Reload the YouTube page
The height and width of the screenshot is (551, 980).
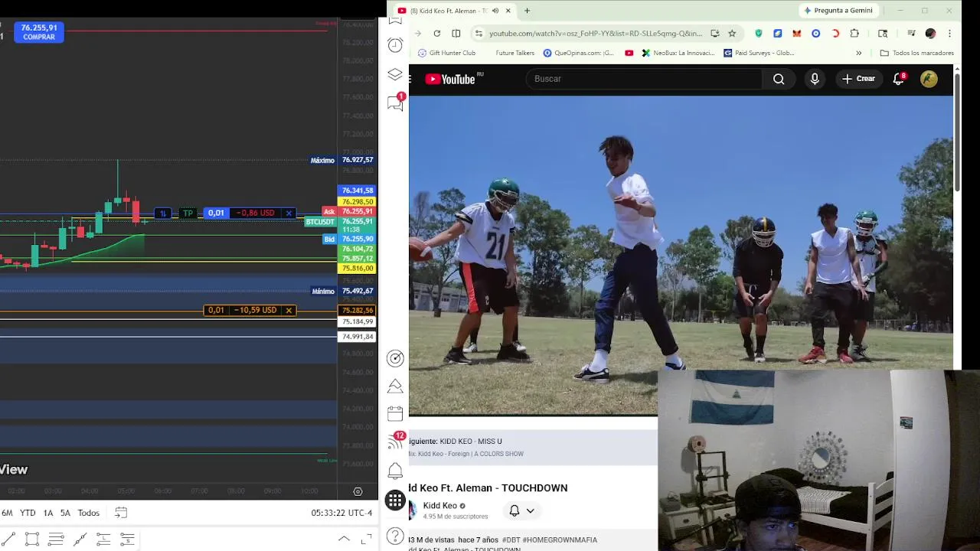coord(436,33)
